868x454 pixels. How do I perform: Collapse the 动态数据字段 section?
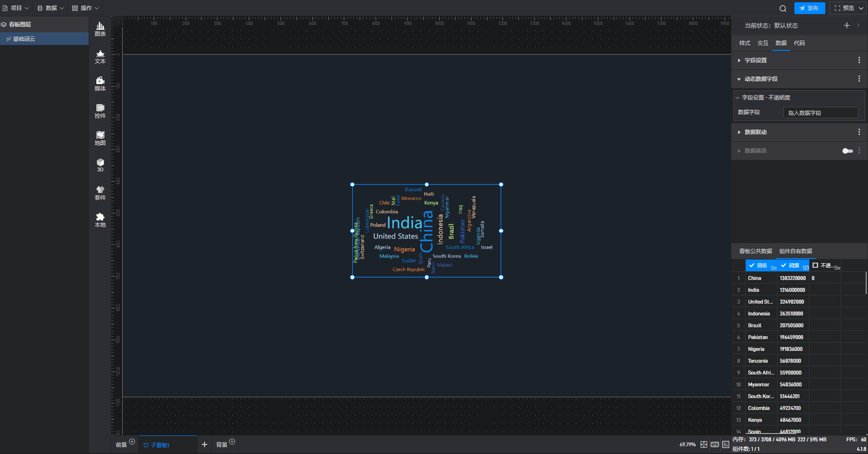(761, 79)
